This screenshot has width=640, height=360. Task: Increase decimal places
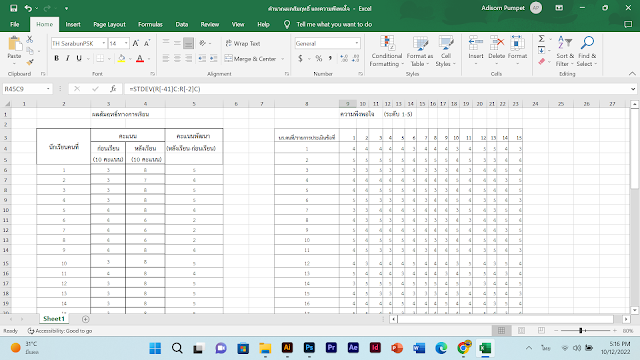(x=344, y=59)
